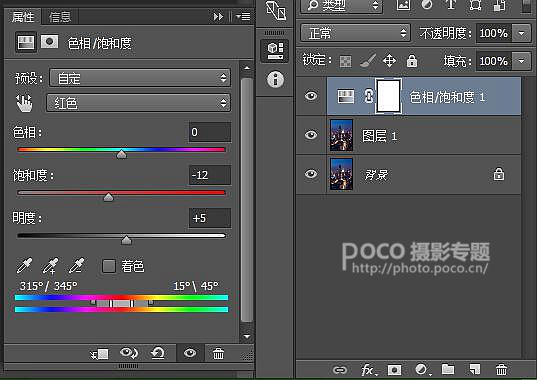View previous state of adjustment
Image resolution: width=537 pixels, height=380 pixels.
click(x=129, y=353)
